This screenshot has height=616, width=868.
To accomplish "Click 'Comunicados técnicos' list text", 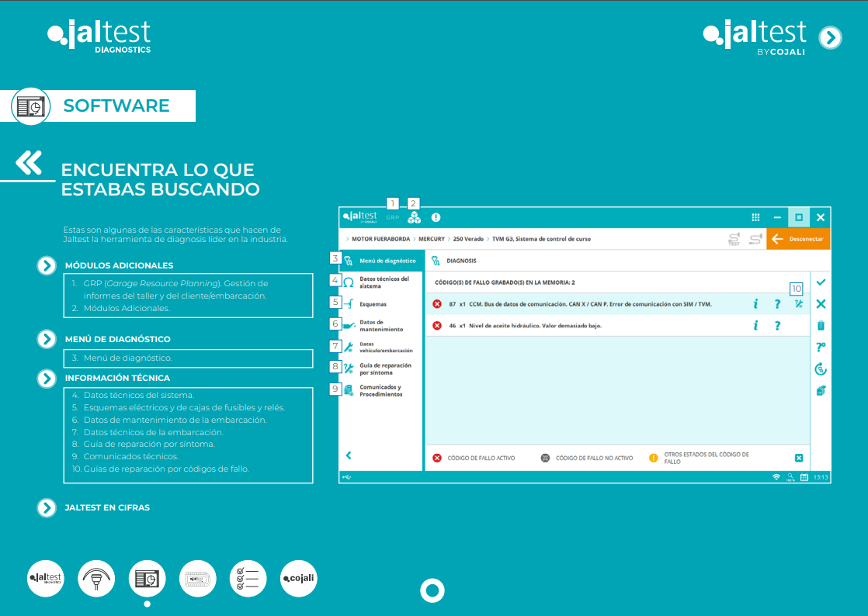I will (131, 457).
